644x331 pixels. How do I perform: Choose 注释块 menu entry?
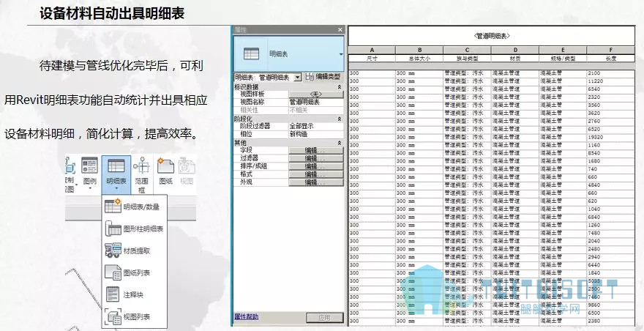point(133,295)
